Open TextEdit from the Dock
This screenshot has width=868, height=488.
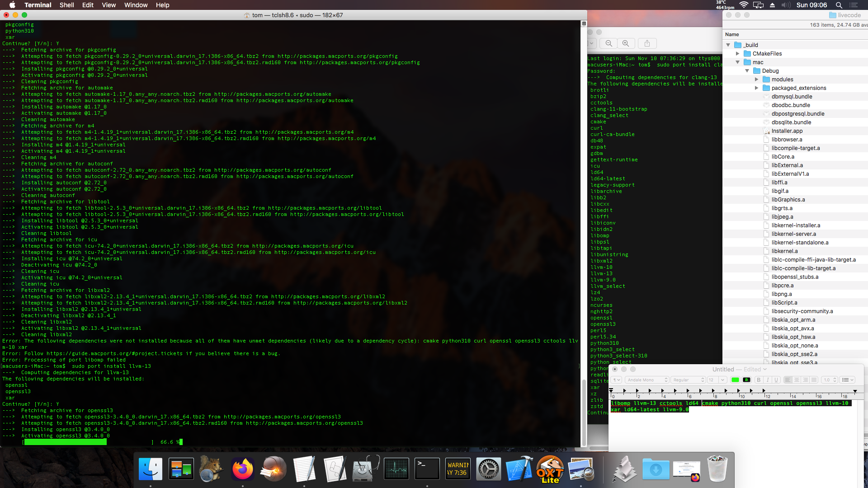(304, 469)
